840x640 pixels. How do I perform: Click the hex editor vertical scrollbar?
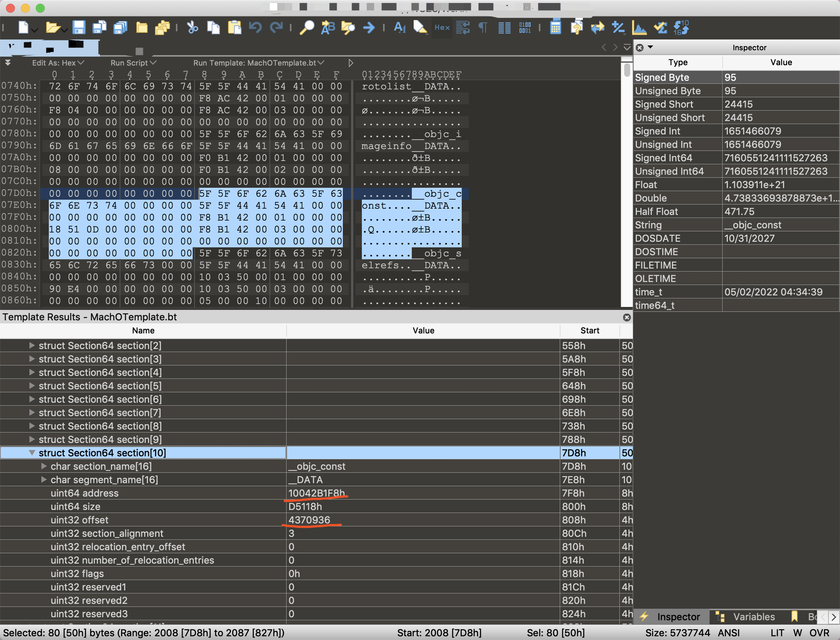627,70
